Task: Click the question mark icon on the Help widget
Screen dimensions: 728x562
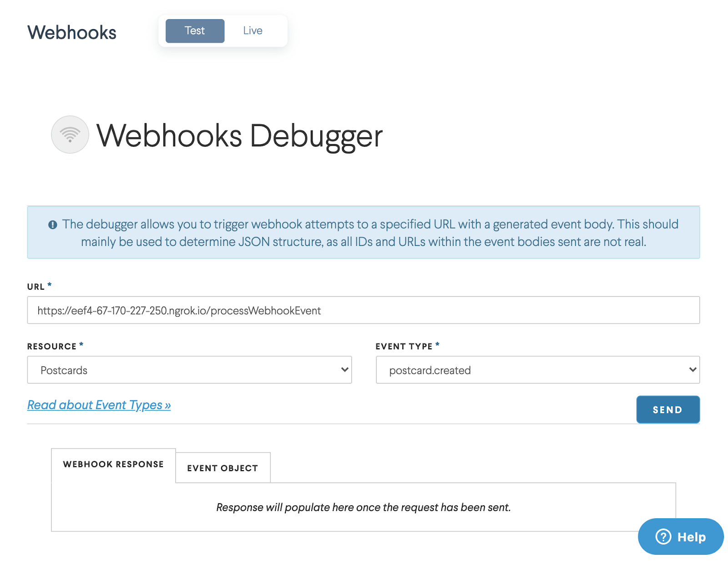Action: [664, 537]
